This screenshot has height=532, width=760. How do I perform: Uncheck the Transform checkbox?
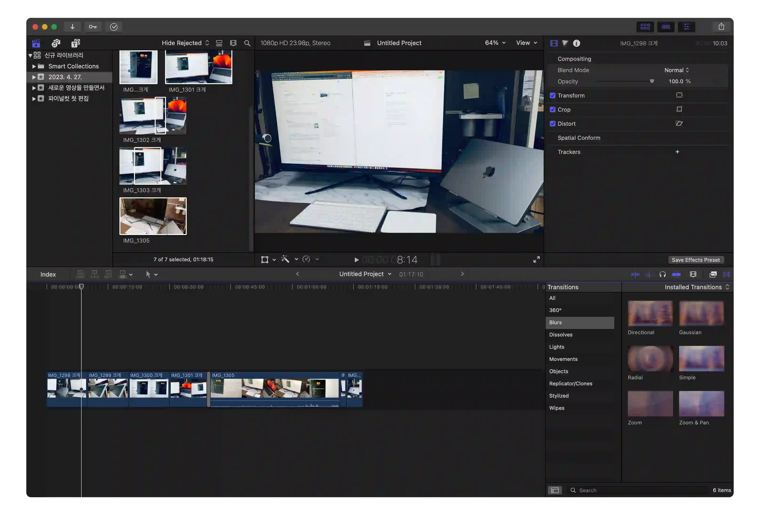point(552,96)
